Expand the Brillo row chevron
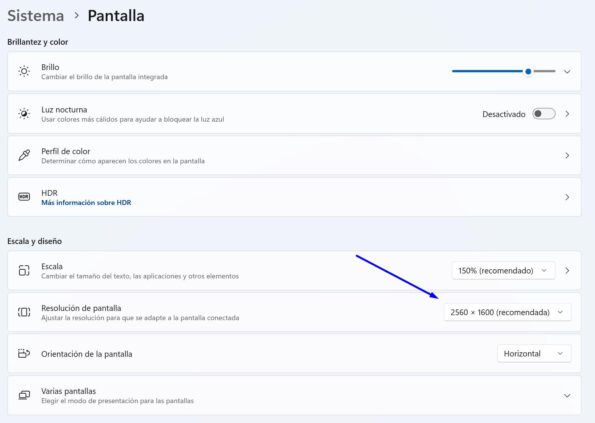This screenshot has height=423, width=595. pyautogui.click(x=567, y=72)
